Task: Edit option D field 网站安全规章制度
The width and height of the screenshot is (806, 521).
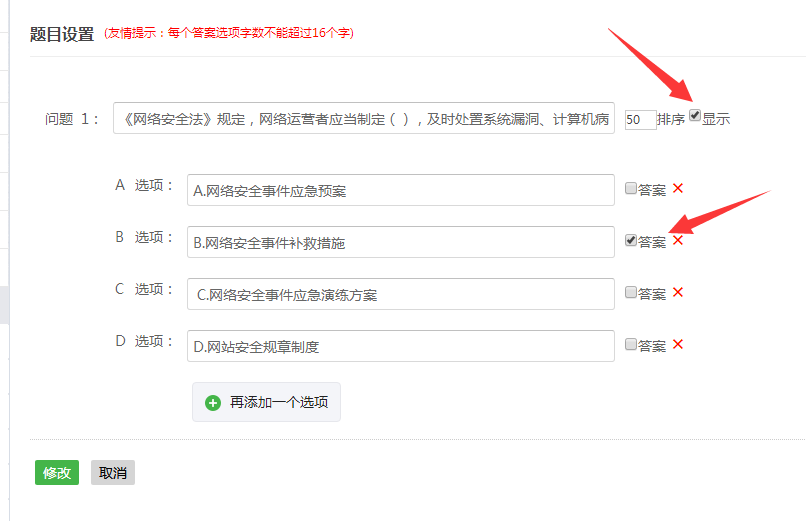Action: click(x=401, y=346)
